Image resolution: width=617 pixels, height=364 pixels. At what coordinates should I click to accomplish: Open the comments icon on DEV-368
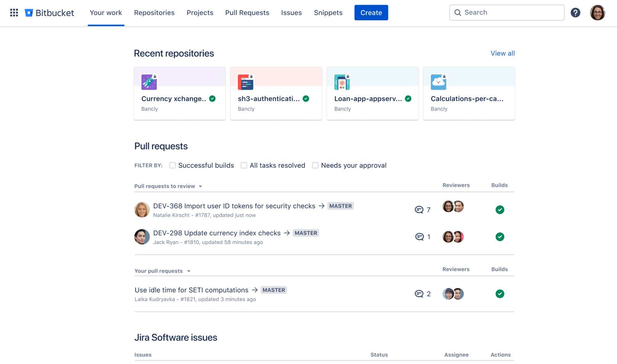[x=420, y=209]
